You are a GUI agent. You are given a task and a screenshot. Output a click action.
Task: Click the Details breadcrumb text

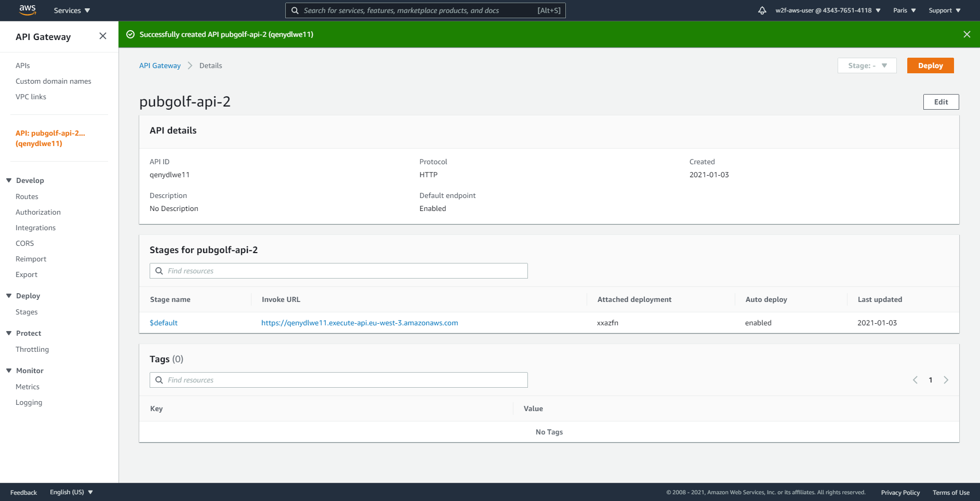click(210, 65)
